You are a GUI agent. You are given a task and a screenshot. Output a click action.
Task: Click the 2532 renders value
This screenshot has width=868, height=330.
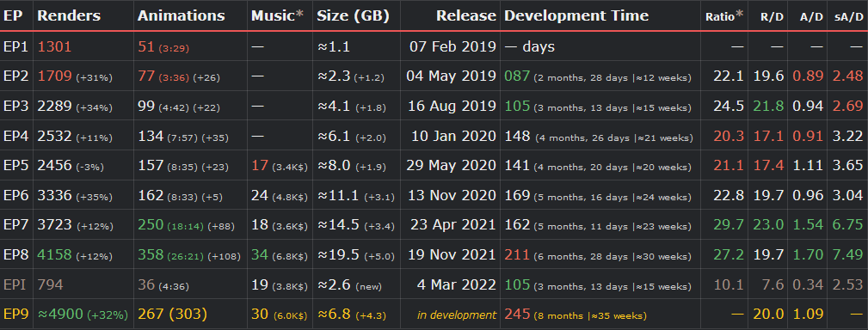[54, 136]
